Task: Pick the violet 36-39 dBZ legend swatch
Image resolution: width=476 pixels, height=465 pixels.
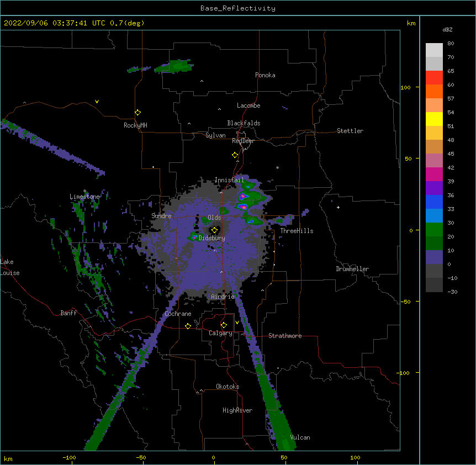Action: pyautogui.click(x=434, y=188)
